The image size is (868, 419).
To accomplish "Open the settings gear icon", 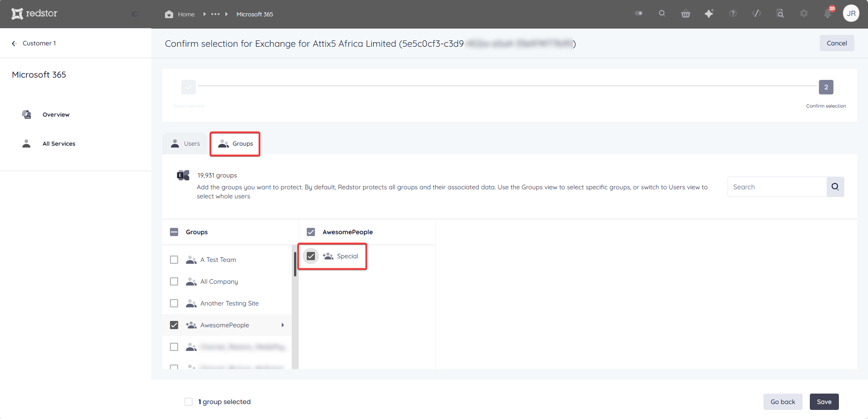I will (x=804, y=14).
